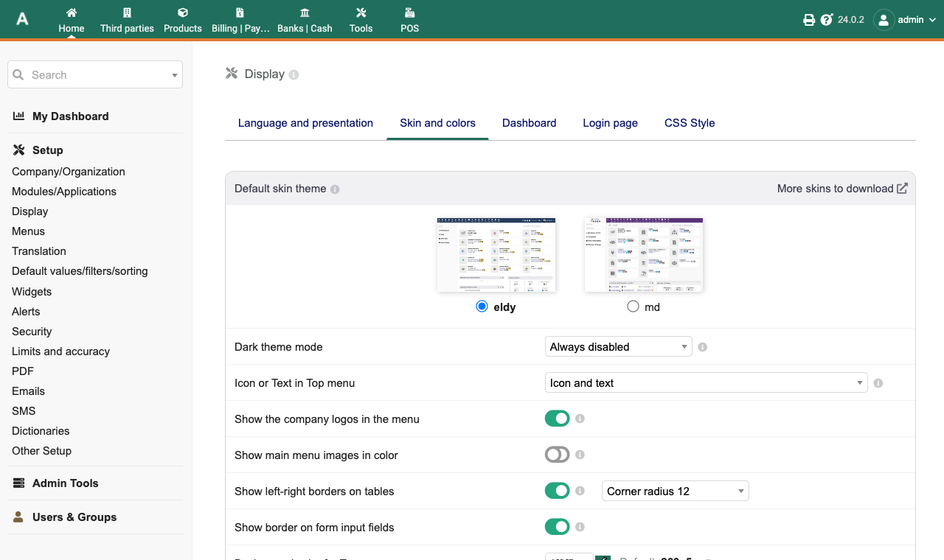Go to Modules/Applications in Setup menu
Screen dimensions: 944x560
(x=64, y=192)
